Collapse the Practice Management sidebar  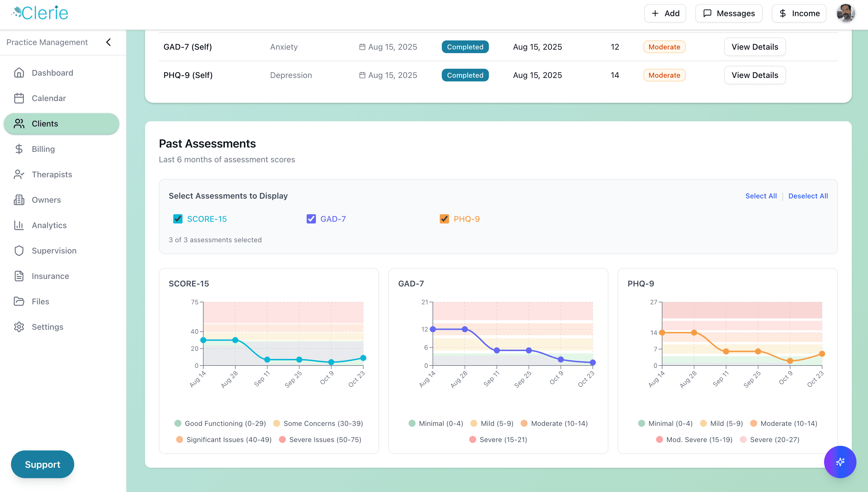pos(109,42)
